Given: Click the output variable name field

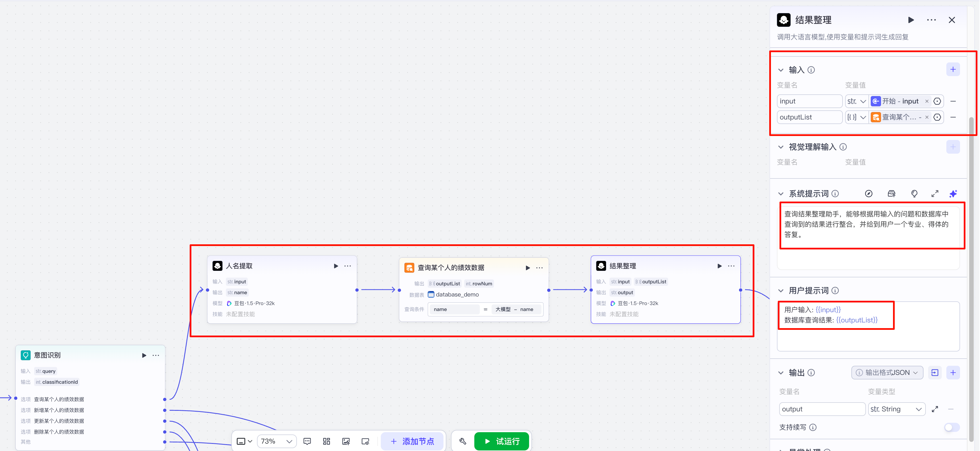Looking at the screenshot, I should click(822, 409).
